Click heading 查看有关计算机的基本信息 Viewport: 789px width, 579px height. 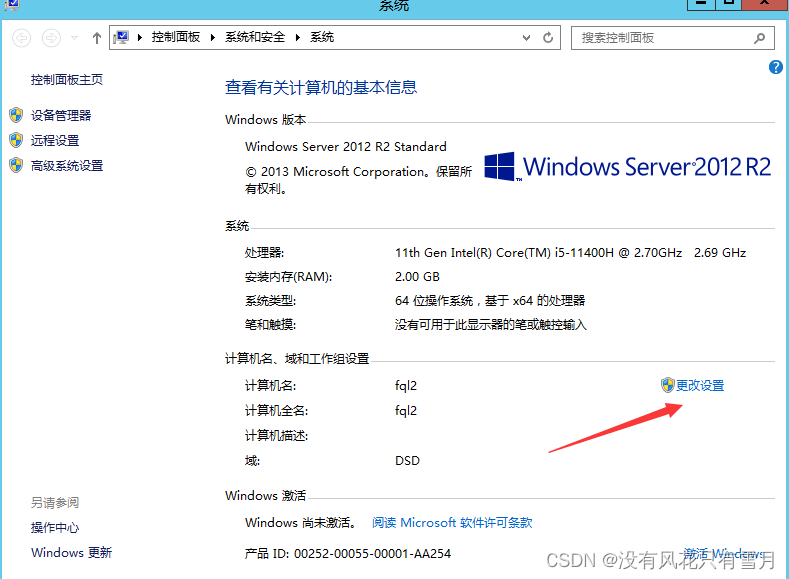[x=321, y=88]
